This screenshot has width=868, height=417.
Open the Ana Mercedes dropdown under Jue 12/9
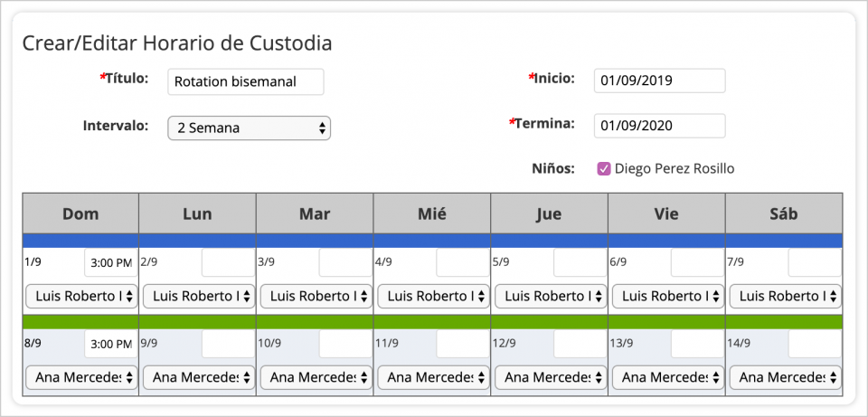click(x=551, y=377)
